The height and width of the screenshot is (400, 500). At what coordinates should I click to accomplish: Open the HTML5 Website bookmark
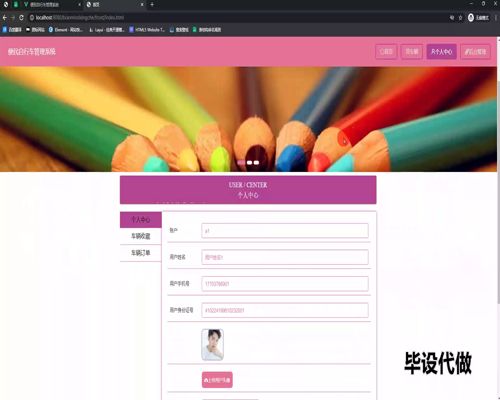[x=147, y=30]
